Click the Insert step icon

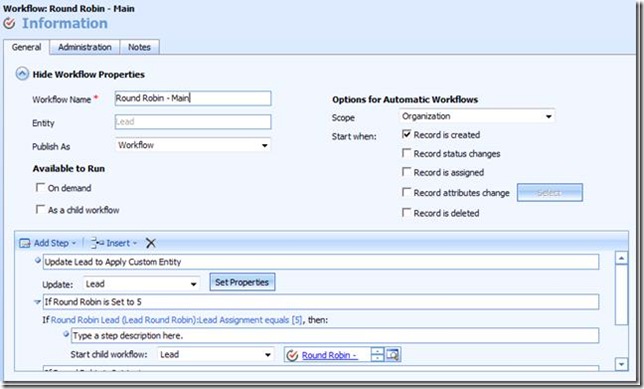tap(97, 243)
